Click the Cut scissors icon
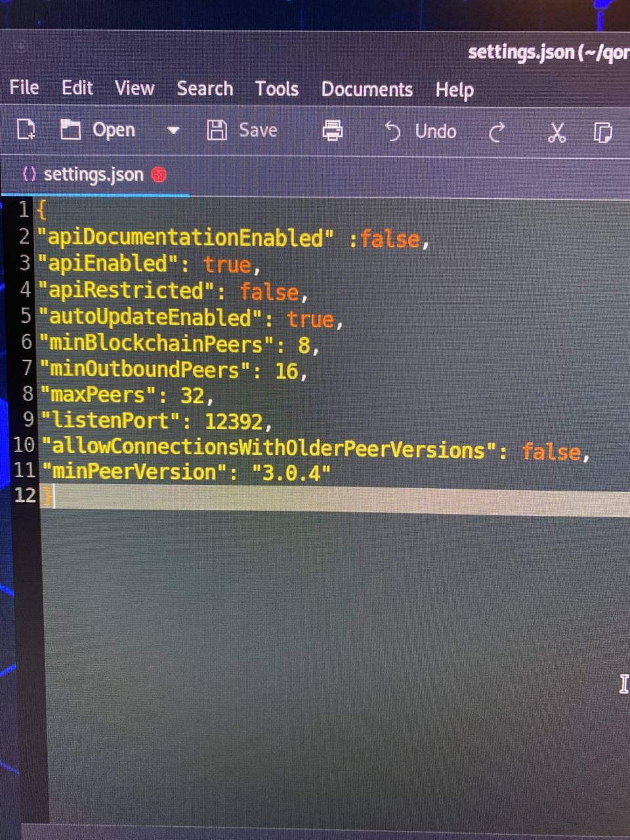Screen dimensions: 630x840 tap(556, 132)
